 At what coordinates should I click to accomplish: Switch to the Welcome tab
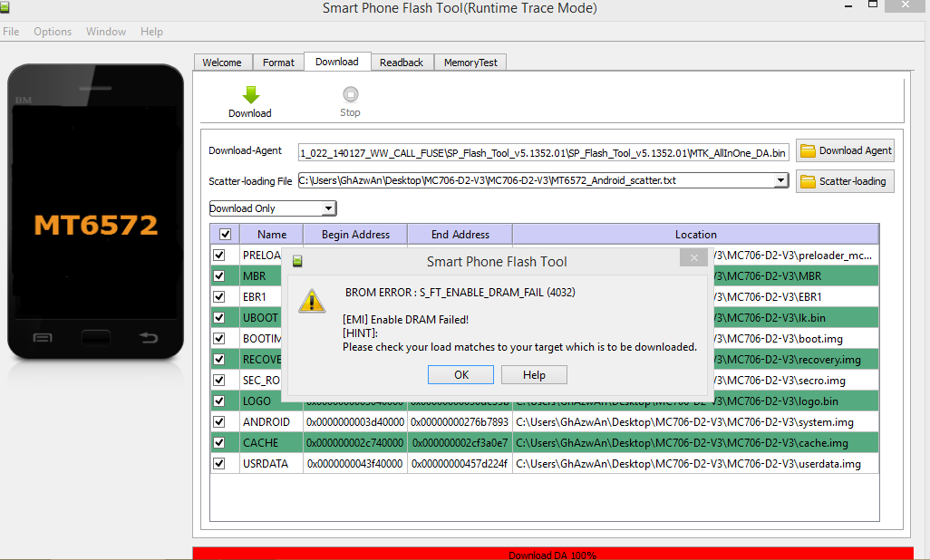pos(222,63)
